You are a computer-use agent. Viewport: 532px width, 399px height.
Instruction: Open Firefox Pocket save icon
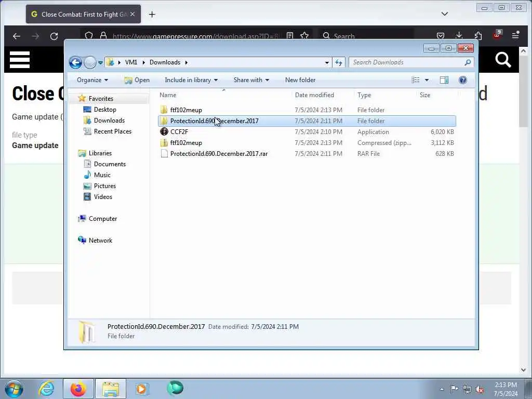click(441, 36)
